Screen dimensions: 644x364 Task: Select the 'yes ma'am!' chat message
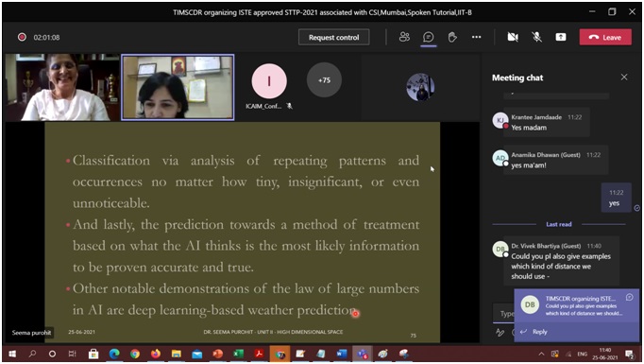[555, 160]
